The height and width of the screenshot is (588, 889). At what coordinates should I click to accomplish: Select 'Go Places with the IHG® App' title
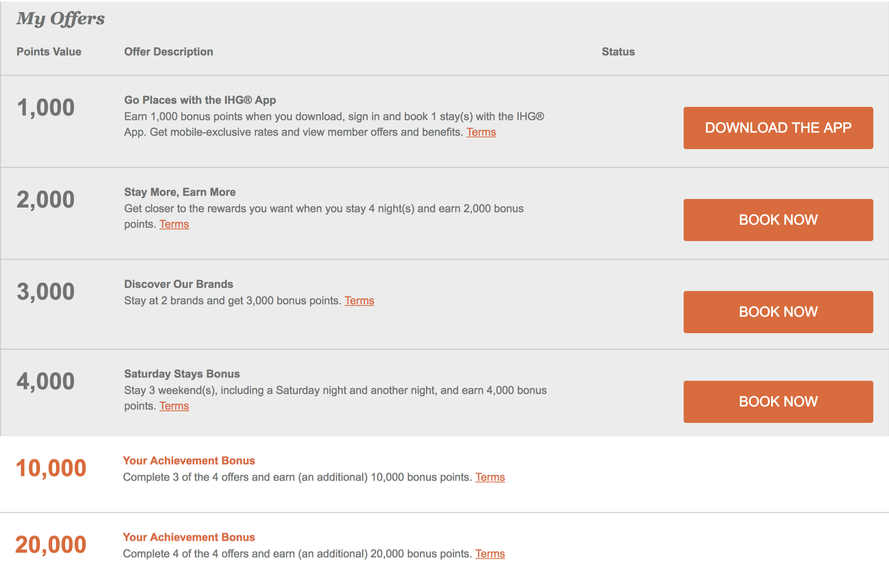tap(200, 100)
